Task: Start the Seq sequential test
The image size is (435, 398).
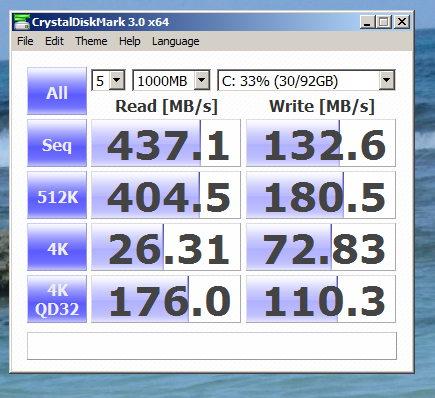Action: (x=57, y=143)
